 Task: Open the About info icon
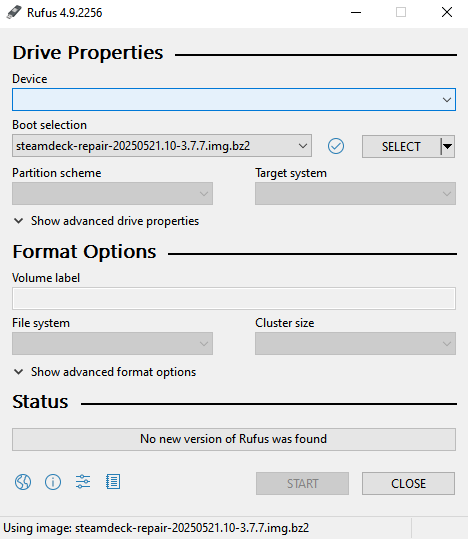(53, 482)
